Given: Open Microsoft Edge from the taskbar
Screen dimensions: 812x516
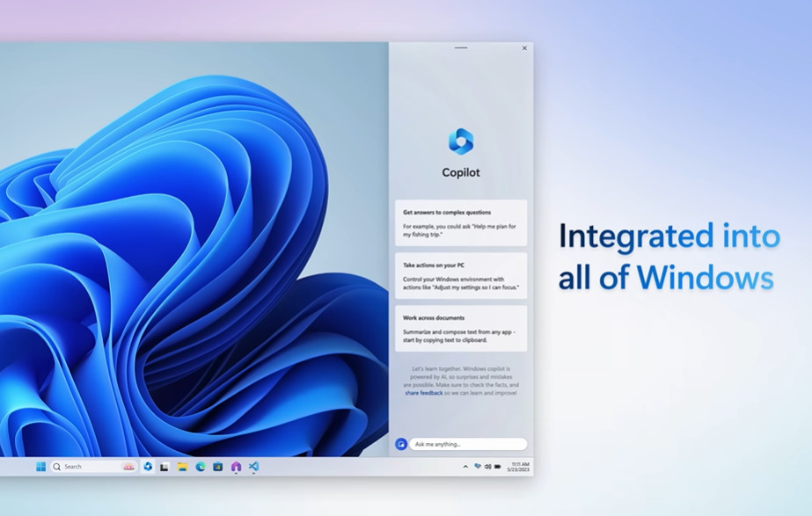Looking at the screenshot, I should tap(201, 467).
